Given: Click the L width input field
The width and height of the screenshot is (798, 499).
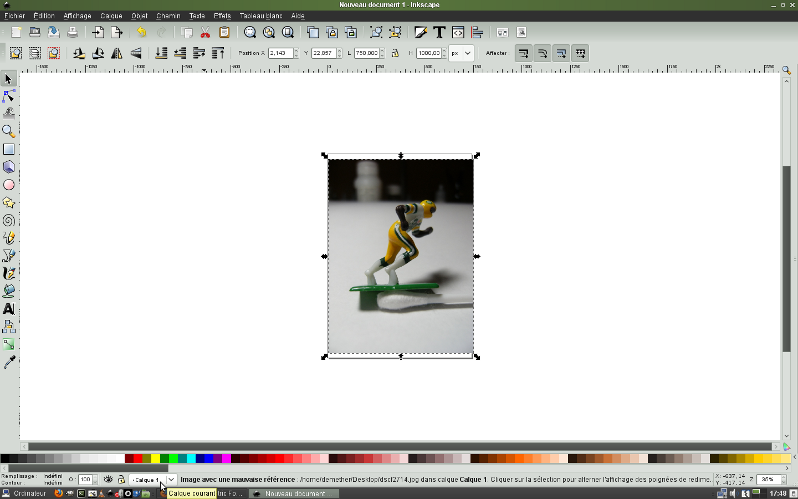Looking at the screenshot, I should [366, 53].
